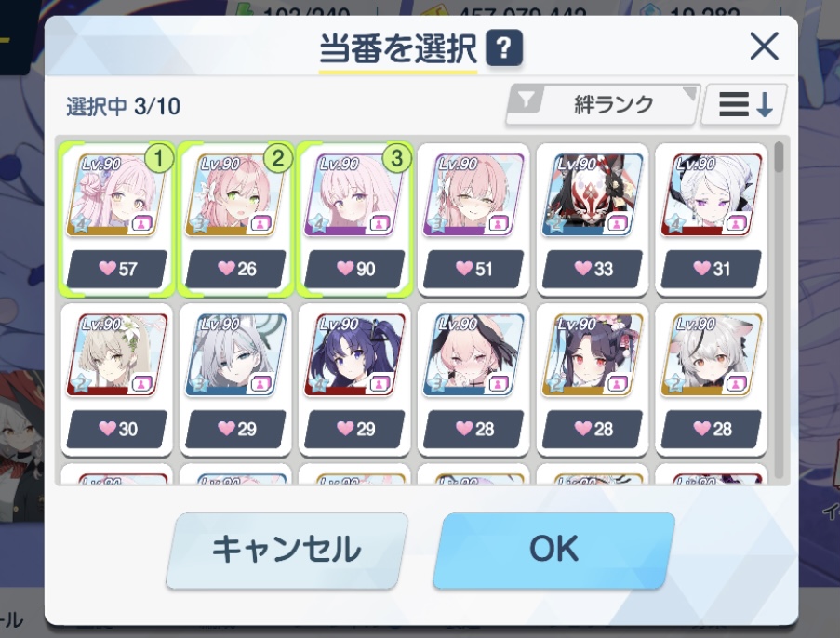Select the cat-eared white-haired student bond 28
840x638 pixels.
(x=712, y=379)
